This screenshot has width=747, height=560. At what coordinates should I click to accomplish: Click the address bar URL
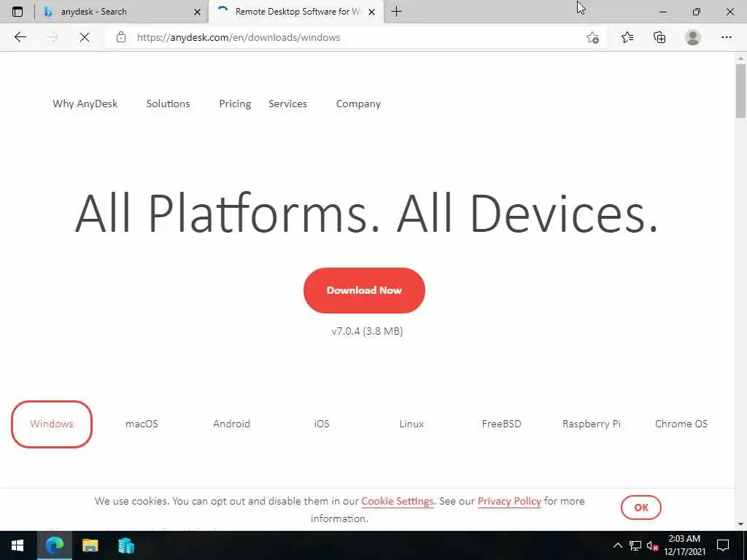point(239,37)
